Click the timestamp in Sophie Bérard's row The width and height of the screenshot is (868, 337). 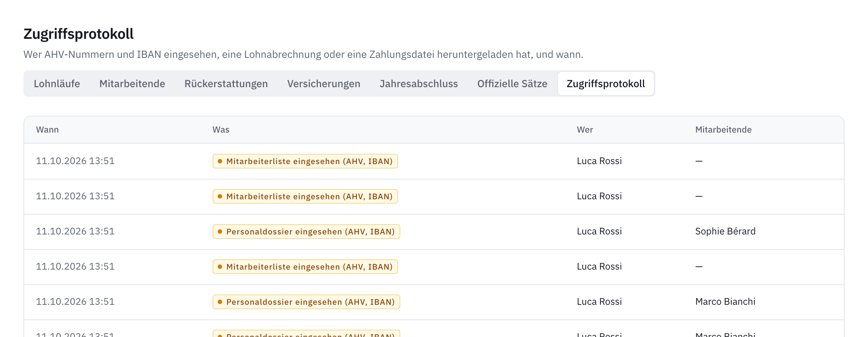[75, 232]
